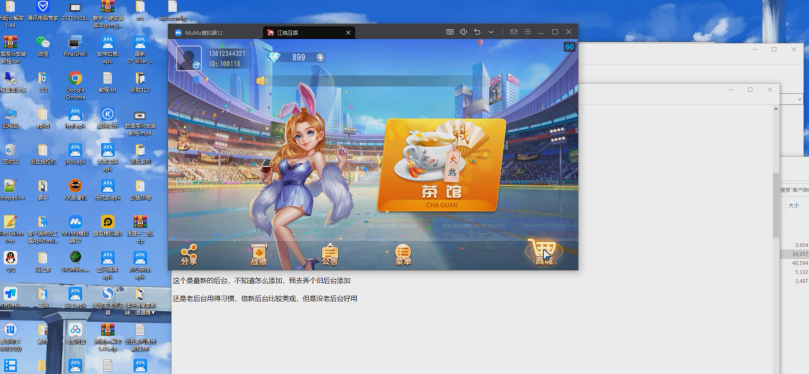Screen dimensions: 809x374
Task: Open the 微信 WeChat desktop icon
Action: [43, 45]
